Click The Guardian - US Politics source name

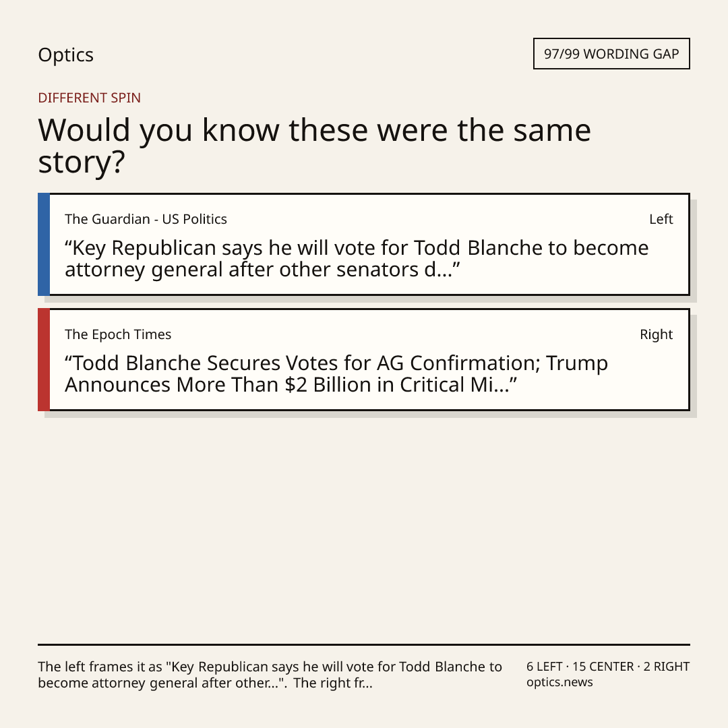[x=146, y=219]
